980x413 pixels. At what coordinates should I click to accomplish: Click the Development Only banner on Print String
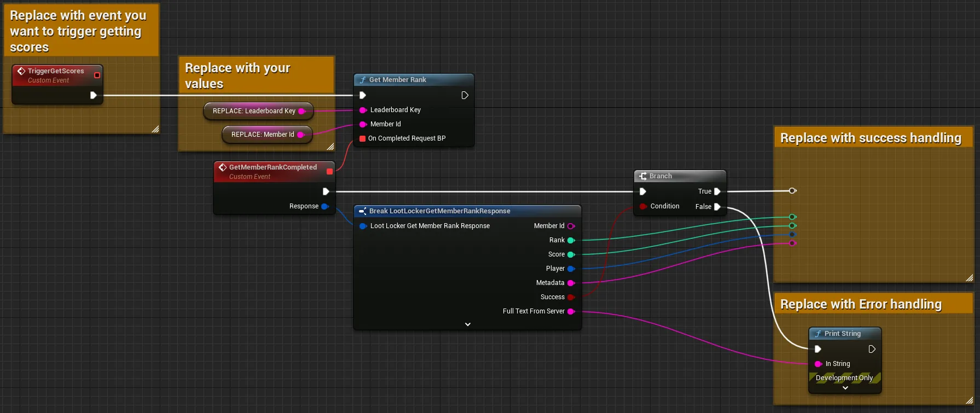[845, 378]
